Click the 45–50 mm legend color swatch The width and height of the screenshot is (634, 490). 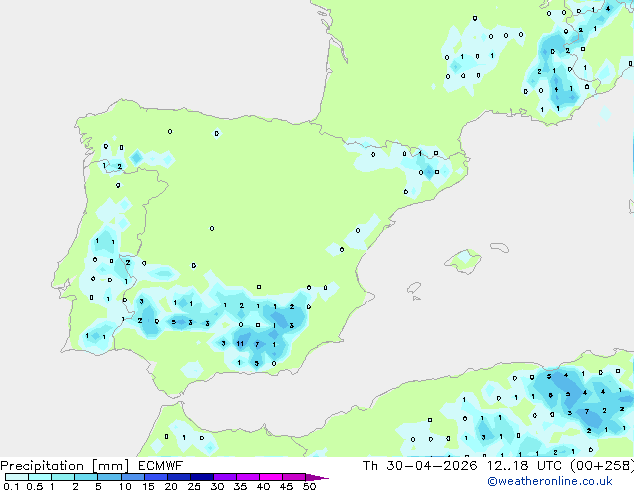tap(294, 477)
